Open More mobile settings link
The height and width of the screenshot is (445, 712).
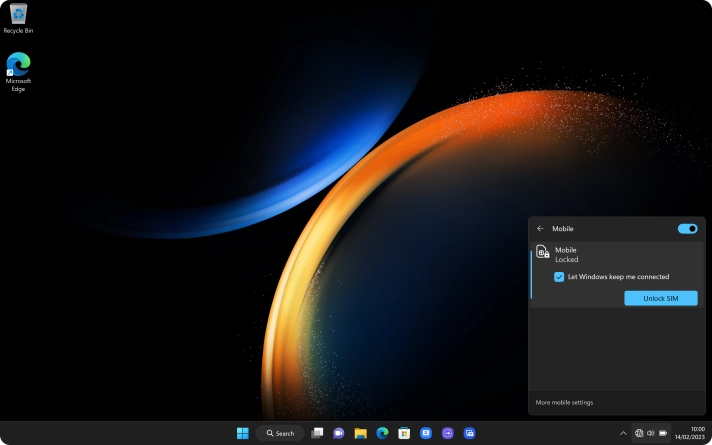coord(564,402)
